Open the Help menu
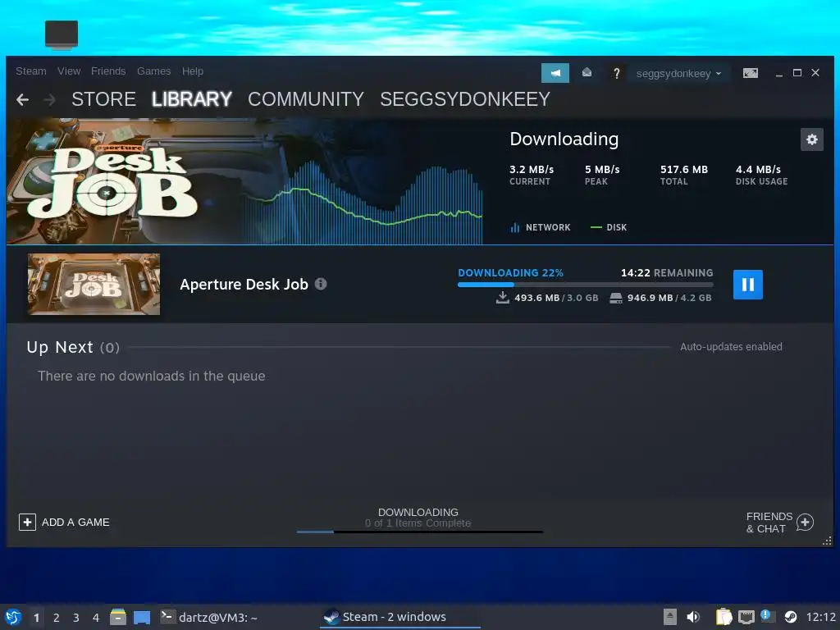Screen dimensions: 840x630 click(192, 71)
